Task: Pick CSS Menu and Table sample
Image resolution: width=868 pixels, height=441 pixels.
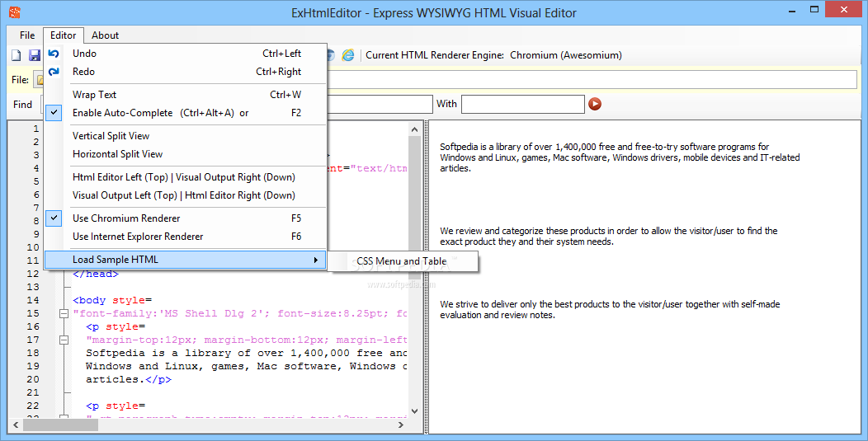Action: tap(403, 261)
